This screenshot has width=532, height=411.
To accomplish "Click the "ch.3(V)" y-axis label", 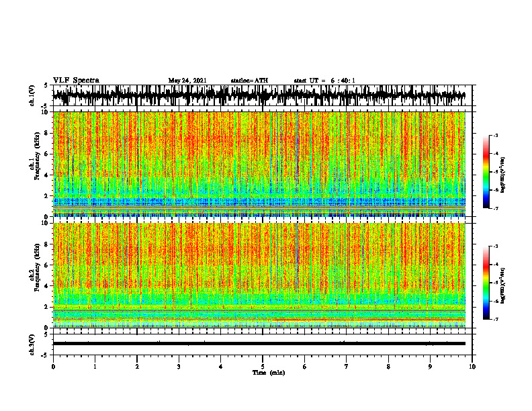I will 32,345.
